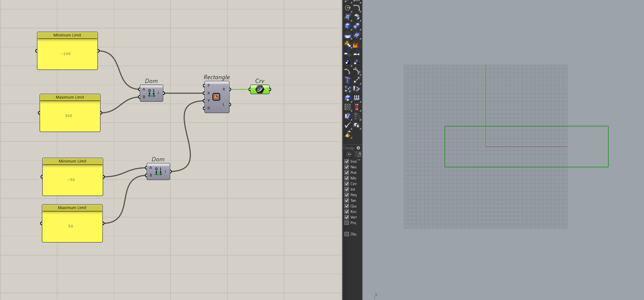Click the Minimum Limit panel showing -100
The image size is (644, 300).
coord(67,54)
